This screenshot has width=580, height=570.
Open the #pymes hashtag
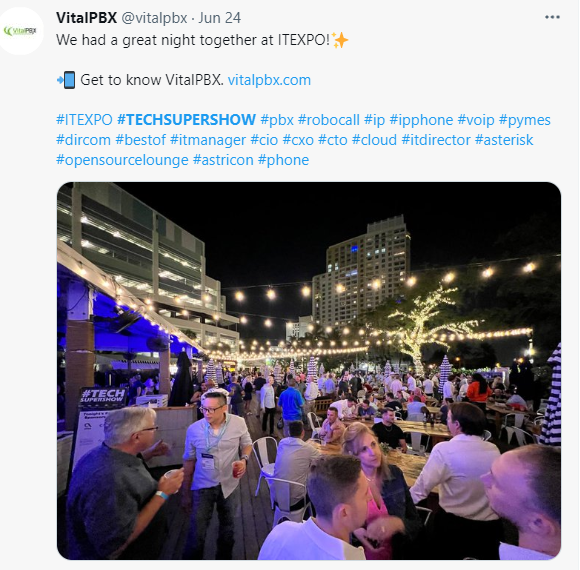pyautogui.click(x=525, y=120)
